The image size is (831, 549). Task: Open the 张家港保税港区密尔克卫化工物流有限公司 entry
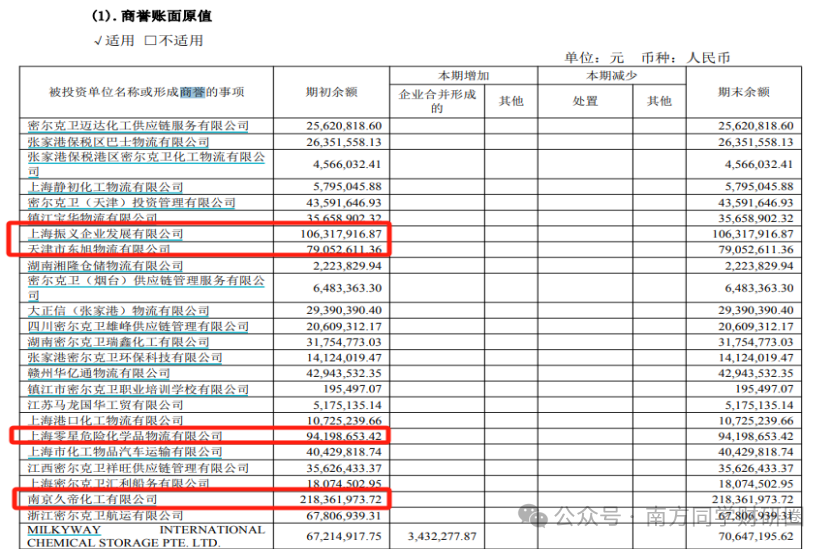tap(146, 164)
